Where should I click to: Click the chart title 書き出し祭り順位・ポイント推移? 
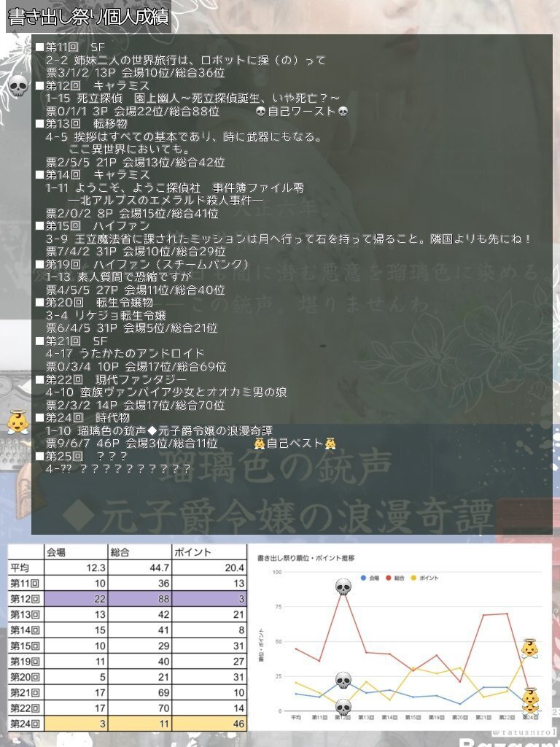[x=306, y=558]
